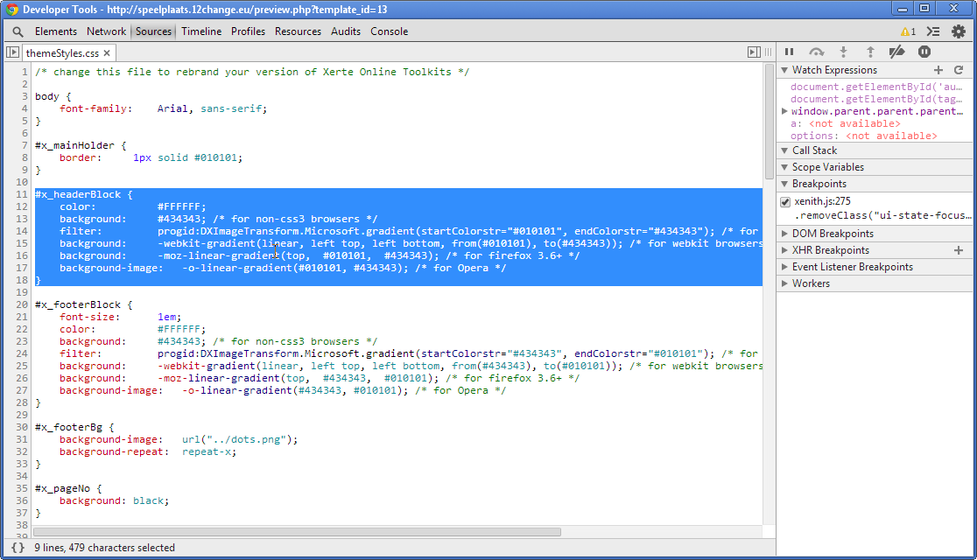This screenshot has height=560, width=977.
Task: Show the console drawer icon
Action: pyautogui.click(x=932, y=31)
